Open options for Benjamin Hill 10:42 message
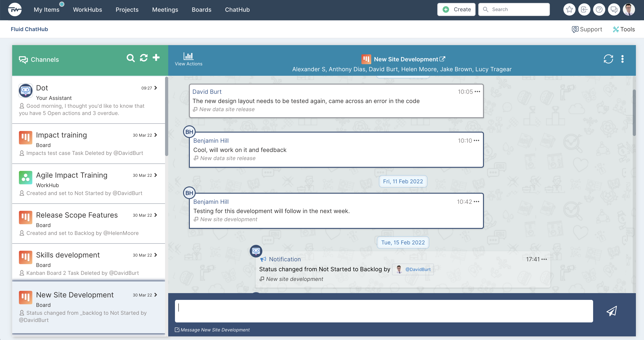 [x=476, y=202]
